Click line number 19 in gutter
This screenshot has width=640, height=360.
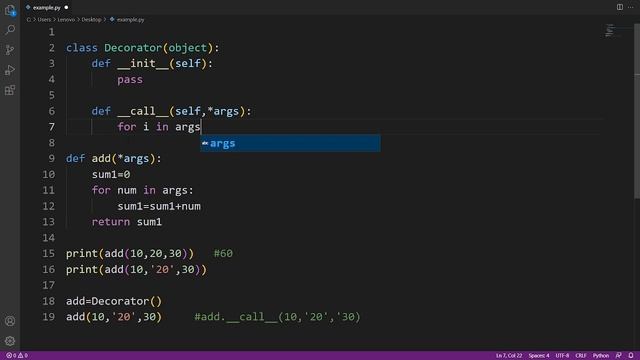tap(49, 317)
